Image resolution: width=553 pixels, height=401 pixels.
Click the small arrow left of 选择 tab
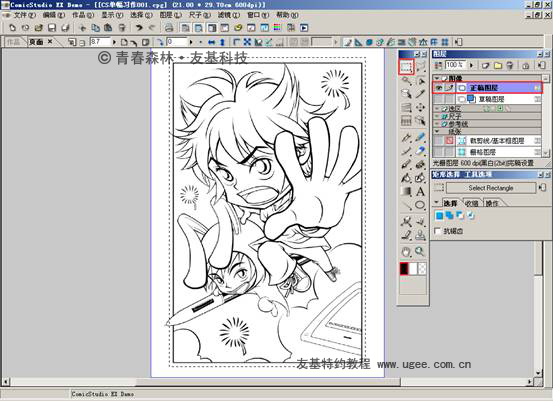437,203
